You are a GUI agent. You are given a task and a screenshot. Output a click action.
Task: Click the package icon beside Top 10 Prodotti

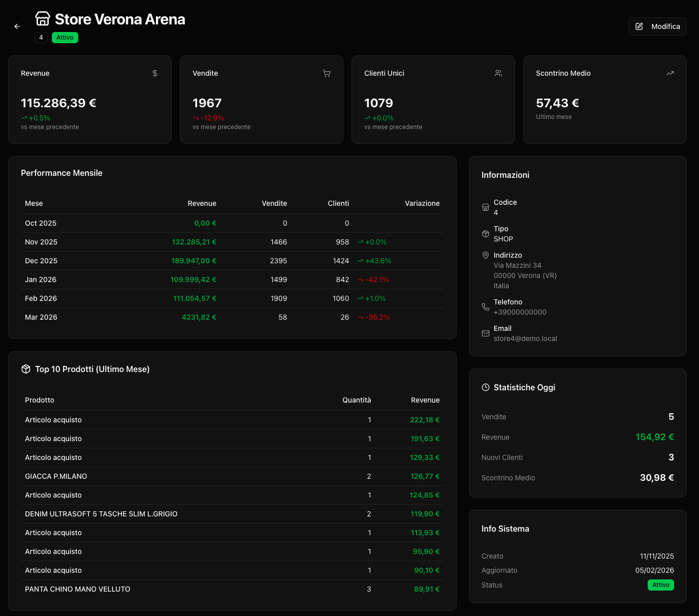(x=26, y=369)
